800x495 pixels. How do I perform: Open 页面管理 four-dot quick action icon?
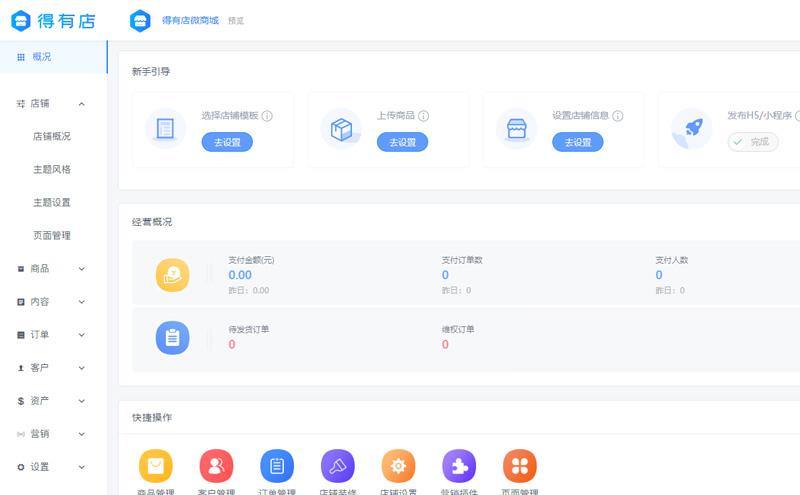pyautogui.click(x=520, y=466)
